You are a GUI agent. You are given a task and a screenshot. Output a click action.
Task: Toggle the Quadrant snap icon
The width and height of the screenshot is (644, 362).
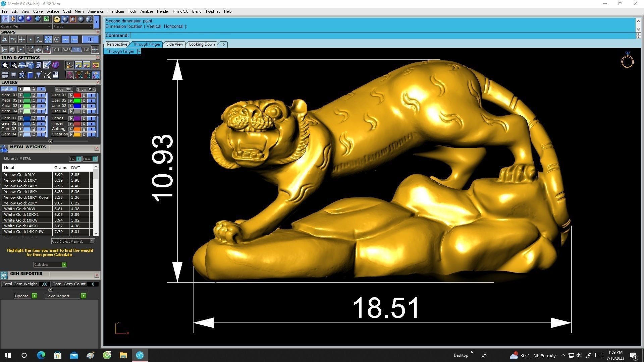pos(48,40)
